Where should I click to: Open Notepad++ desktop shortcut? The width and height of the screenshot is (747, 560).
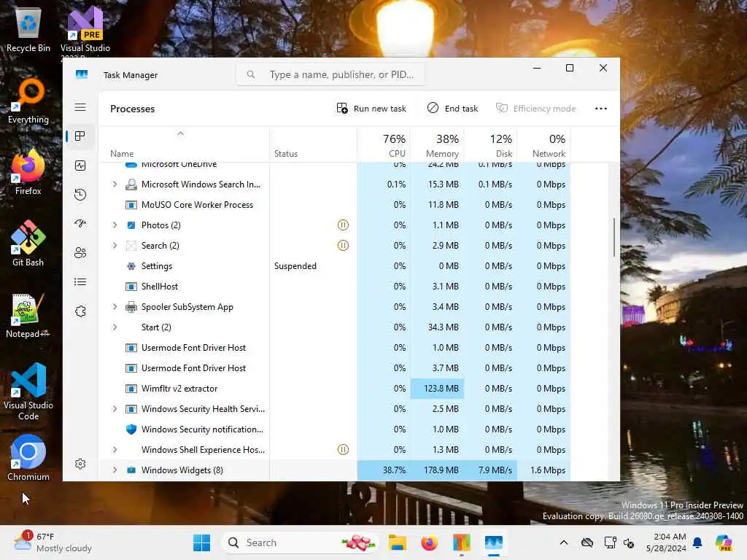click(x=28, y=315)
